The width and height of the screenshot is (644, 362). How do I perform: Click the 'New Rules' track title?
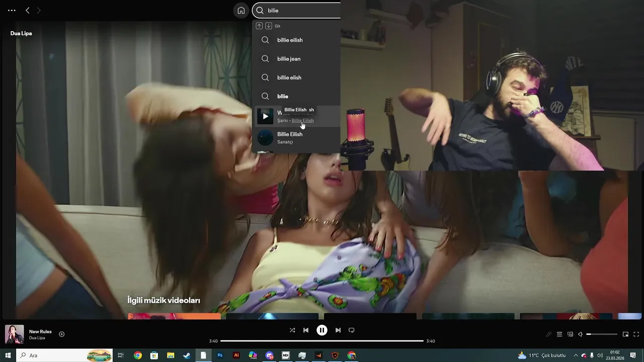(40, 332)
